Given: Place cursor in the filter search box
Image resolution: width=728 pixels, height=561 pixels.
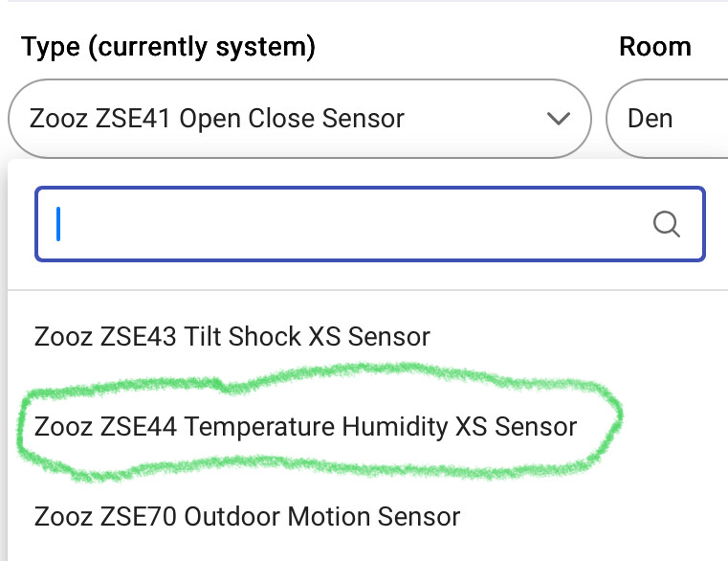Looking at the screenshot, I should coord(370,224).
